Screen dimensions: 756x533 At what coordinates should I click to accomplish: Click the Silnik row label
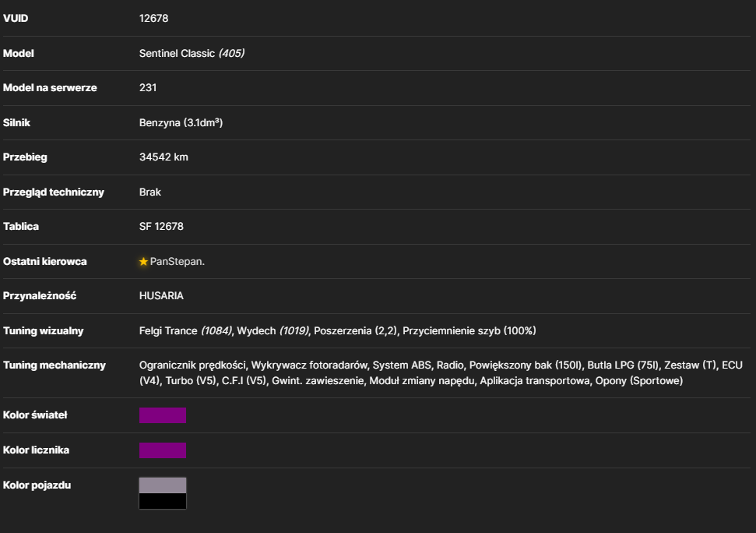tap(16, 122)
